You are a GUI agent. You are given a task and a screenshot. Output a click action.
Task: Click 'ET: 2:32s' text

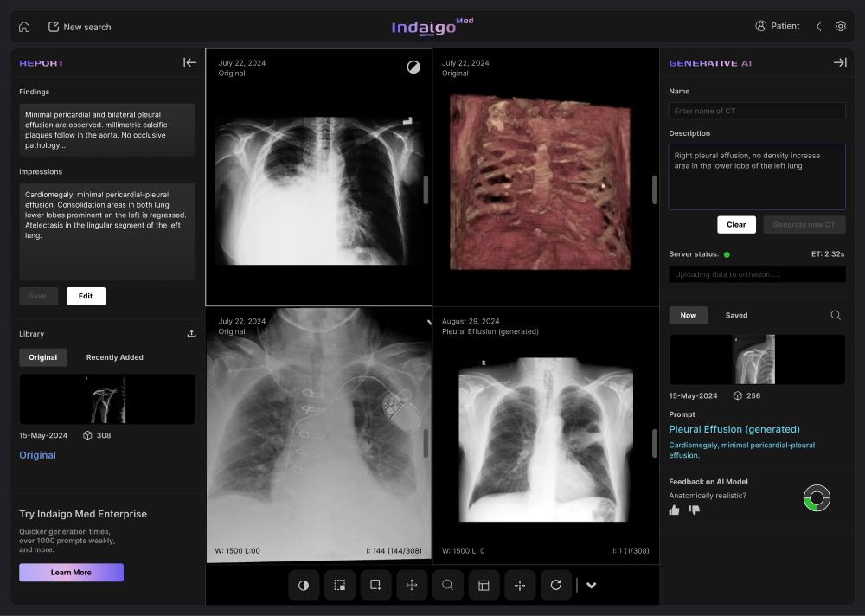[x=828, y=254]
